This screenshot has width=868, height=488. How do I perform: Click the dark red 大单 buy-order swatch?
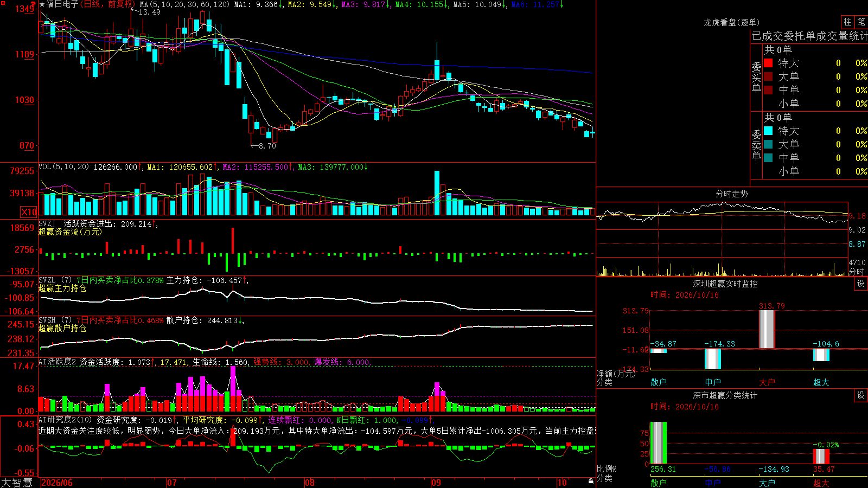(x=768, y=76)
